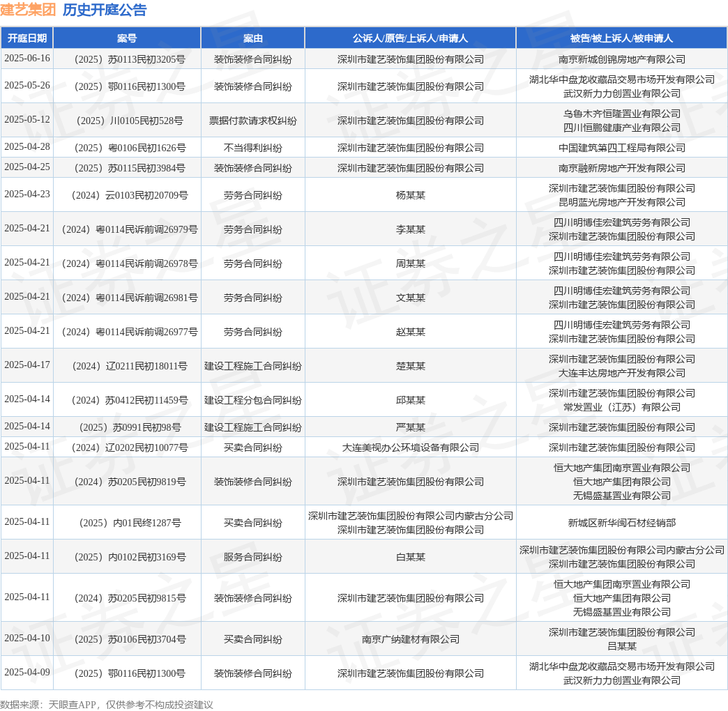This screenshot has height=711, width=728.
Task: Click plaintiff 邱某某
Action: [x=411, y=401]
